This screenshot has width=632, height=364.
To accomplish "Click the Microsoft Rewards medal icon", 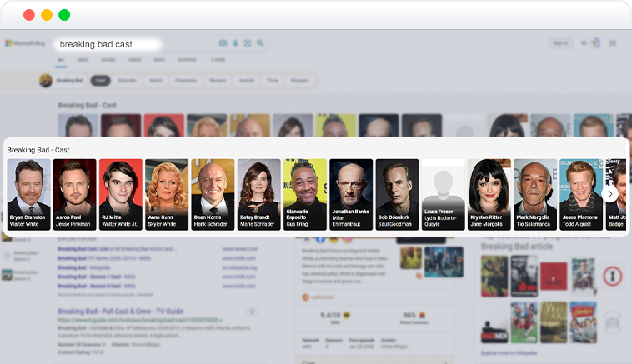I will pyautogui.click(x=595, y=43).
